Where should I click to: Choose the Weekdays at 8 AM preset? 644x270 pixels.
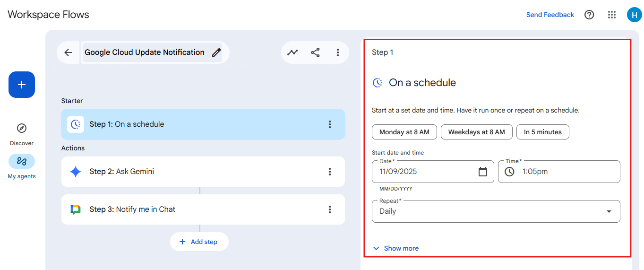click(x=476, y=132)
